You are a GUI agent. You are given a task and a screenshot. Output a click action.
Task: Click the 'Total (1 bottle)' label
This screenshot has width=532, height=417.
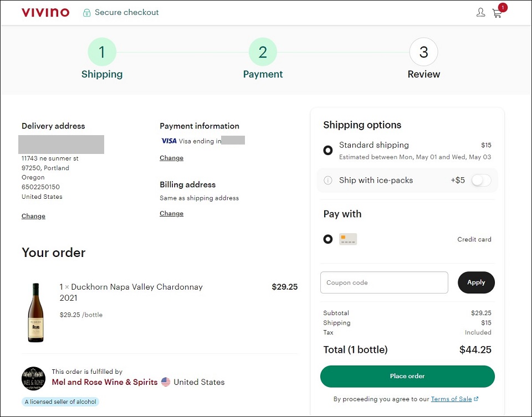point(355,349)
